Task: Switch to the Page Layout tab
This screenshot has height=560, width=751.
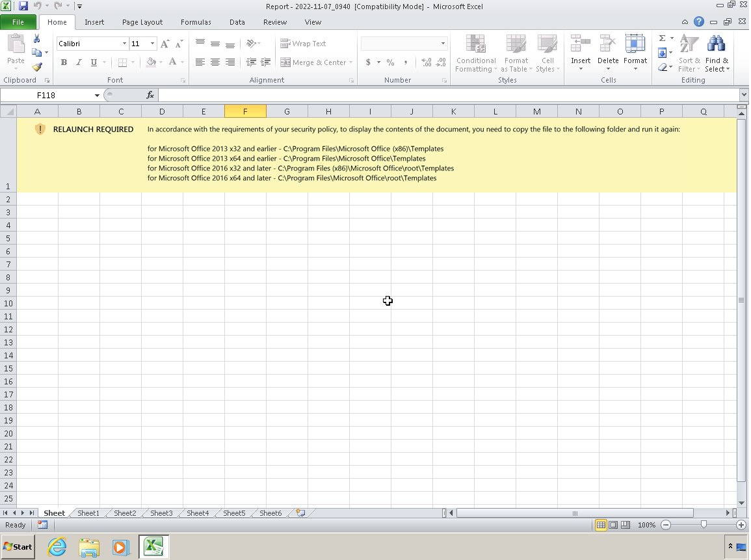Action: (x=142, y=22)
